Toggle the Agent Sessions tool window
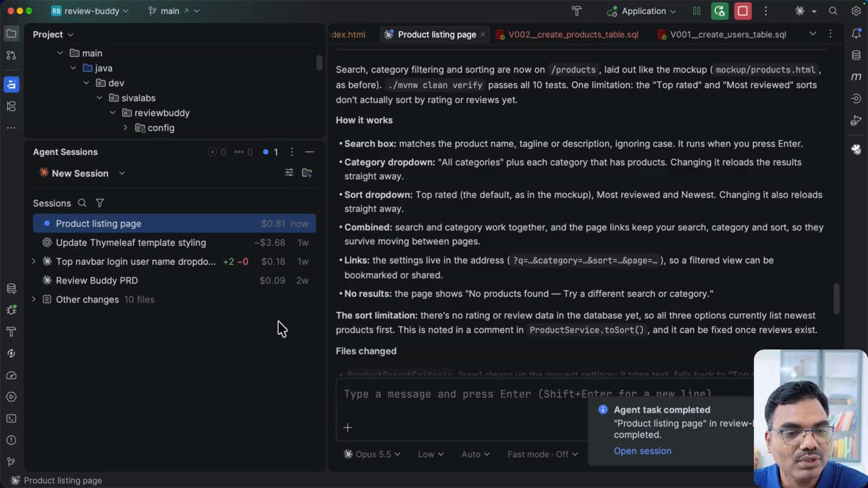Viewport: 868px width, 488px height. coord(11,84)
